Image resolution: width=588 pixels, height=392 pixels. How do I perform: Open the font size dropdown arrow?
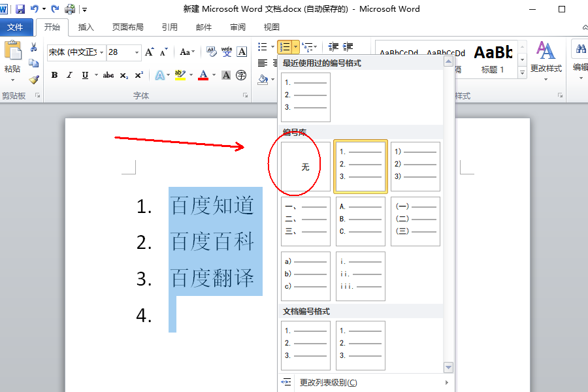137,52
